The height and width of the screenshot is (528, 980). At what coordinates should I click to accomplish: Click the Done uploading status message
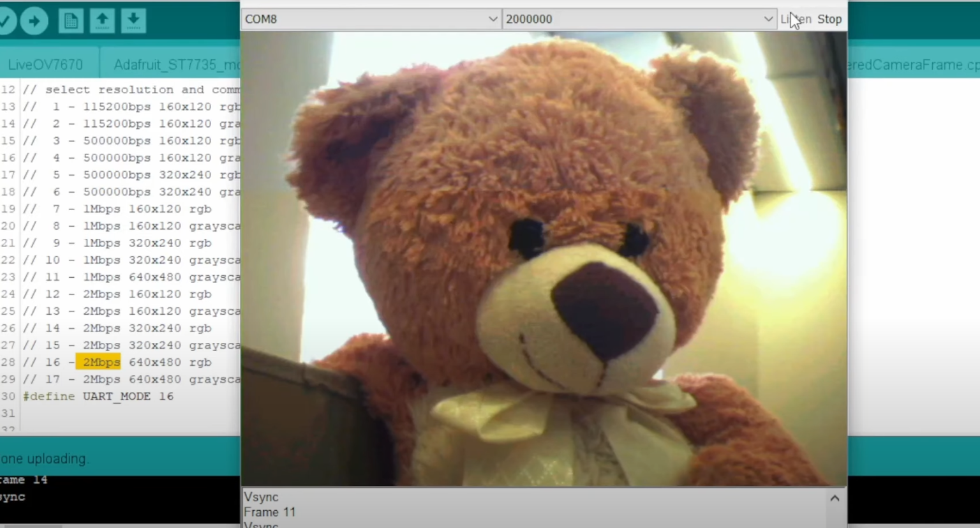pyautogui.click(x=43, y=458)
